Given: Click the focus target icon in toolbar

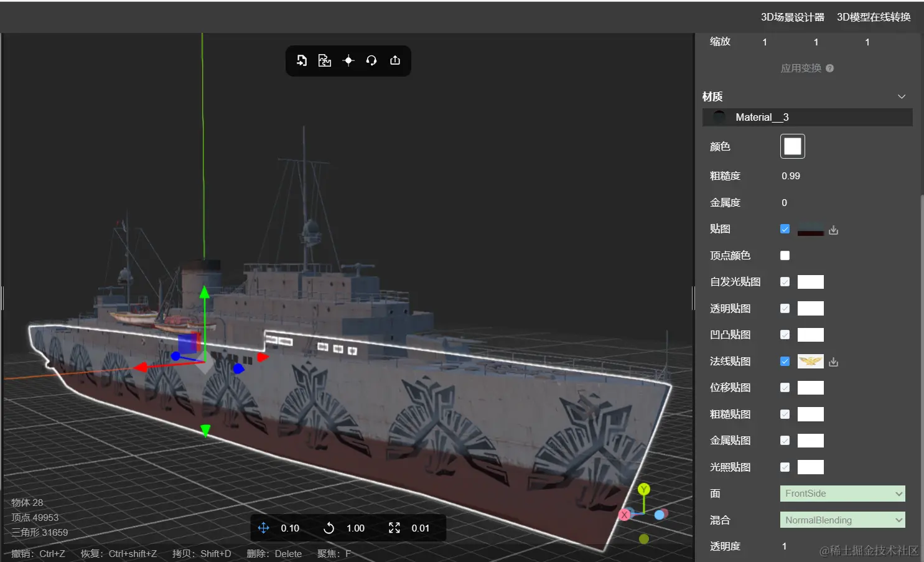Looking at the screenshot, I should [348, 60].
